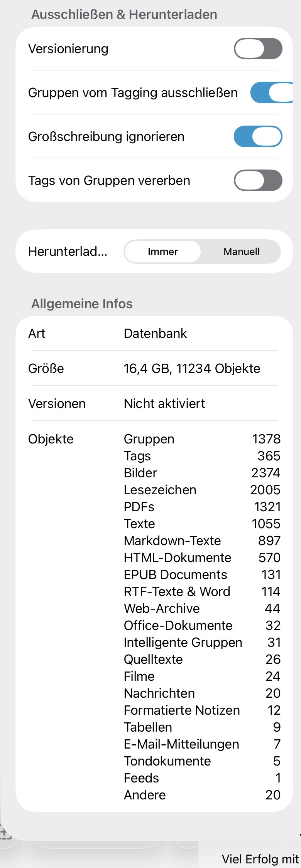
Task: Click the Ausschließen & Herunterladen section header
Action: coord(124,15)
